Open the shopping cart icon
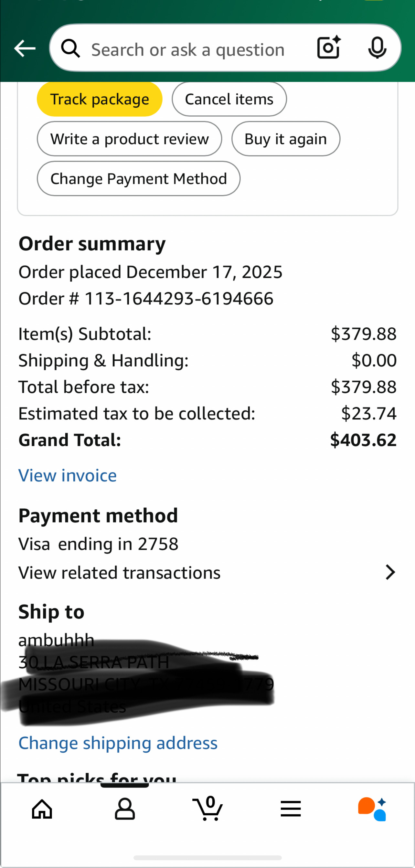 click(x=208, y=809)
